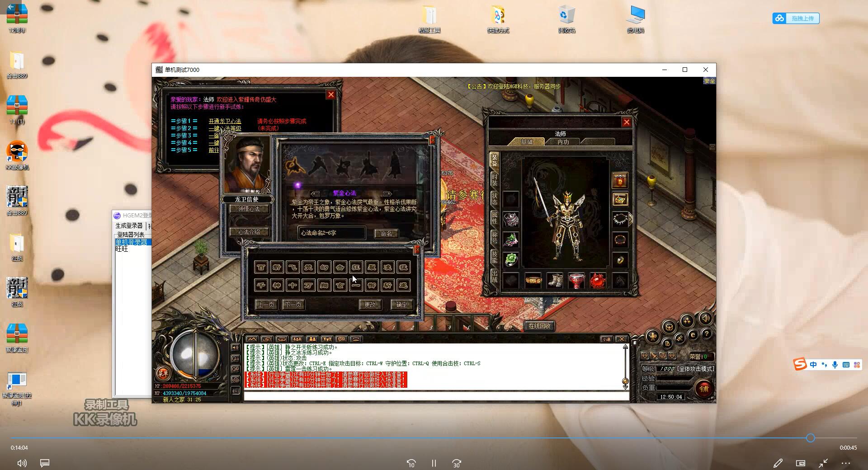Launch the KK录像机 desktop shortcut
Screen dimensions: 868x470
point(17,155)
